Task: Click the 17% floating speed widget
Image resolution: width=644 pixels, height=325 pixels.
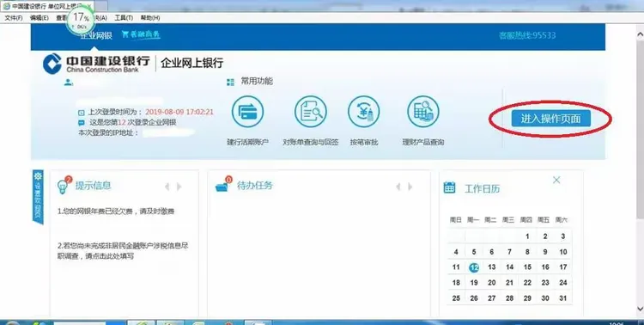Action: pyautogui.click(x=81, y=21)
